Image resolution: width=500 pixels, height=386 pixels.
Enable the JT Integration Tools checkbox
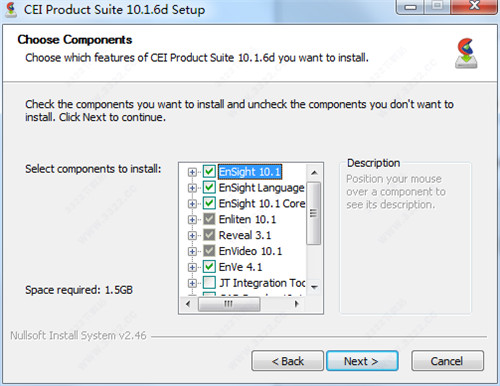tap(209, 283)
